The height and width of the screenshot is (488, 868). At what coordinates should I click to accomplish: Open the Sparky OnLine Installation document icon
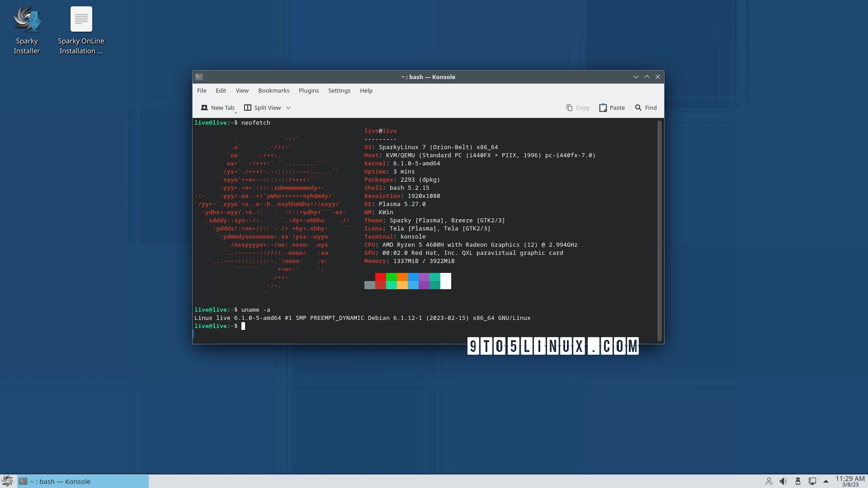81,19
